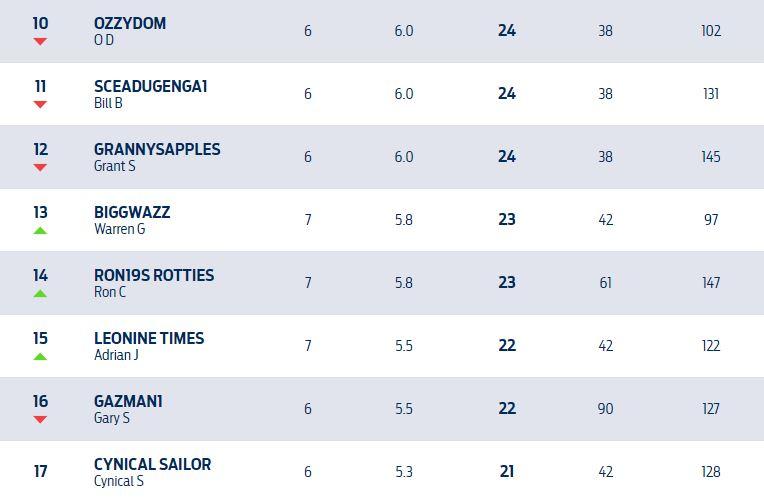The image size is (764, 498).
Task: Click the green up arrow under rank 14
Action: coord(40,293)
